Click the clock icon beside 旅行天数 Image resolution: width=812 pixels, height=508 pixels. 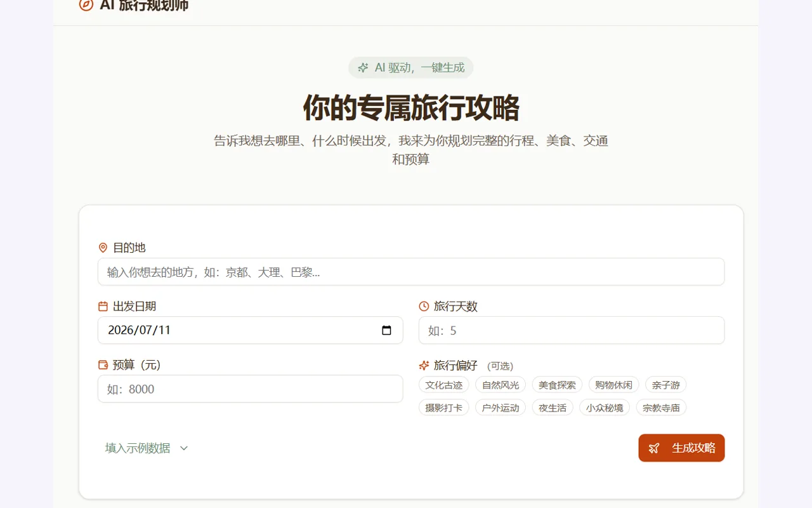point(424,306)
